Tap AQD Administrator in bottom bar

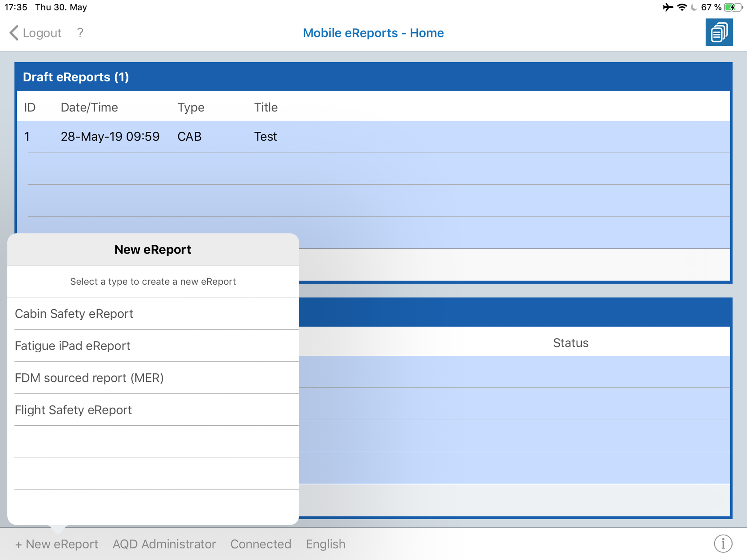pyautogui.click(x=164, y=544)
